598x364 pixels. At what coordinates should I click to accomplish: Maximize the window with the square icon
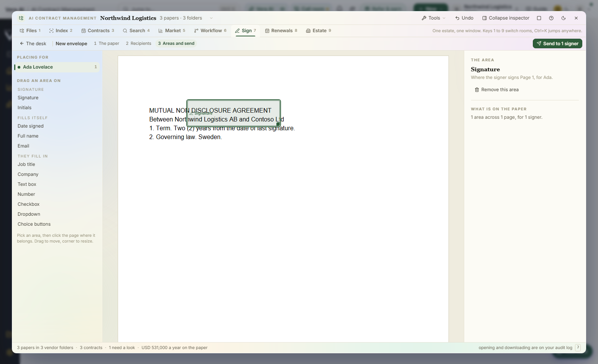(539, 18)
